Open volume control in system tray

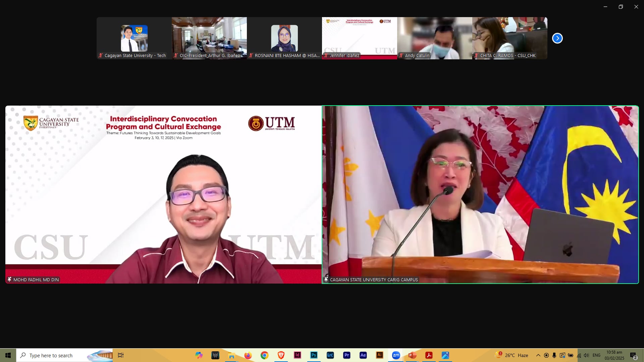pyautogui.click(x=586, y=355)
